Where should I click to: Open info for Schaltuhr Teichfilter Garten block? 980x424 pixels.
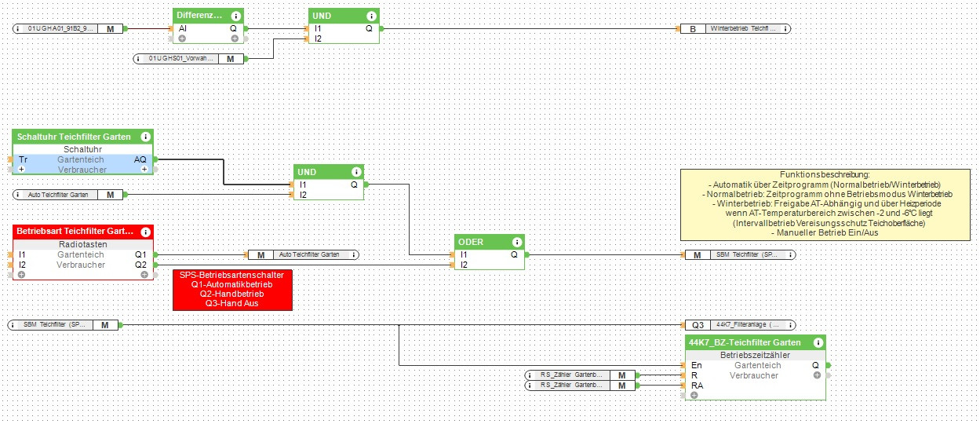pyautogui.click(x=145, y=137)
